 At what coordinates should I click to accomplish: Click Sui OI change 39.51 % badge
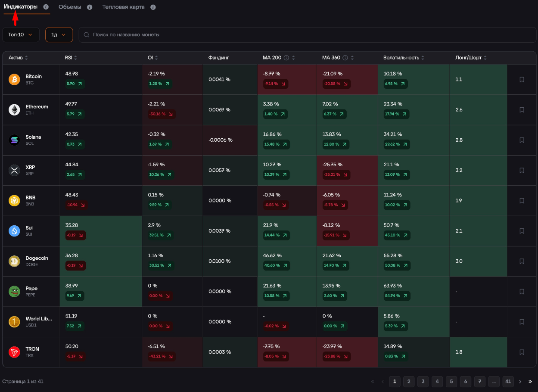coord(160,235)
